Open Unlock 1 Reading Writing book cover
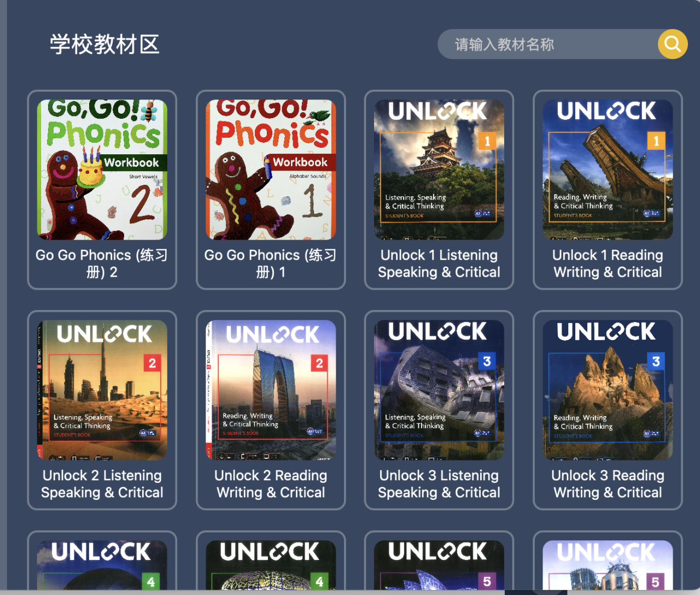The width and height of the screenshot is (700, 595). pos(608,170)
